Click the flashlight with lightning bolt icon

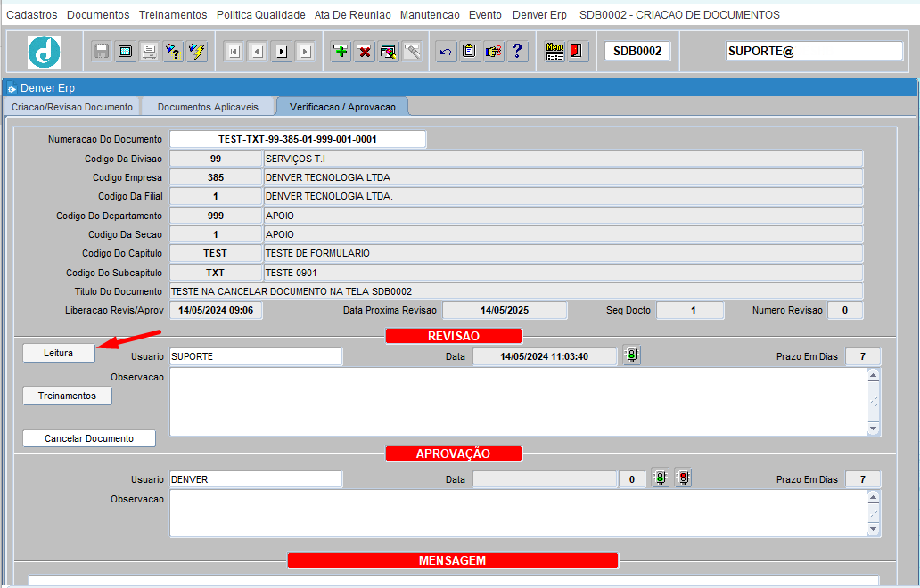[x=197, y=52]
